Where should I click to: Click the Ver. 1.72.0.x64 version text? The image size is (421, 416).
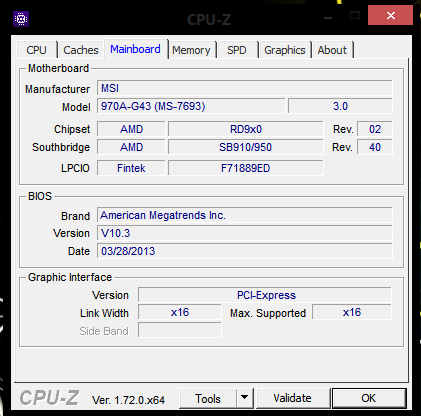click(128, 400)
